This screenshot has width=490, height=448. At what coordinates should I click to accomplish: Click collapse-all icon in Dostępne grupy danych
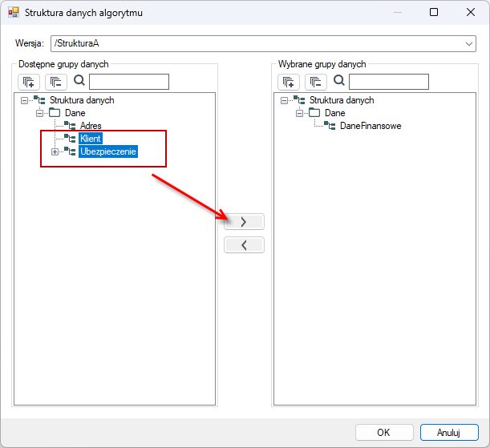[56, 82]
